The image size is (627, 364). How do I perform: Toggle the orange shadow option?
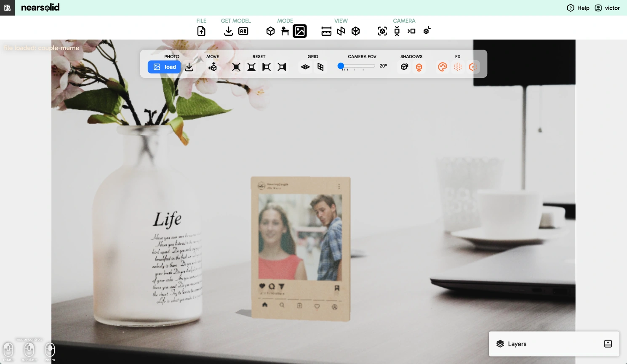coord(419,67)
